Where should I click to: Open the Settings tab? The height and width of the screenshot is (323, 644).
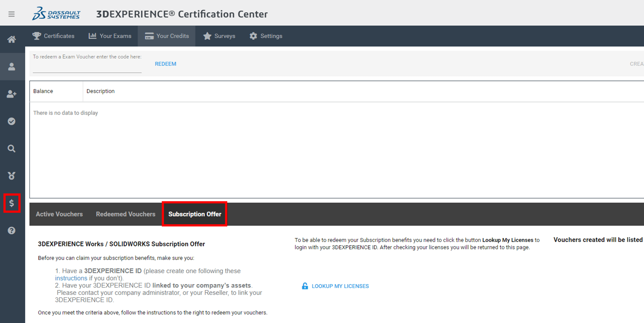(266, 36)
